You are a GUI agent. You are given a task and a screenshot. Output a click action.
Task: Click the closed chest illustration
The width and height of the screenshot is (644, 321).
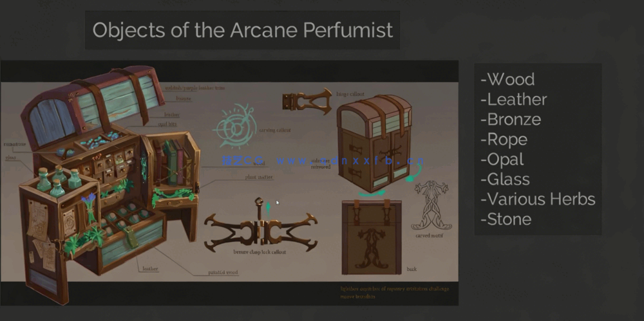(375, 139)
